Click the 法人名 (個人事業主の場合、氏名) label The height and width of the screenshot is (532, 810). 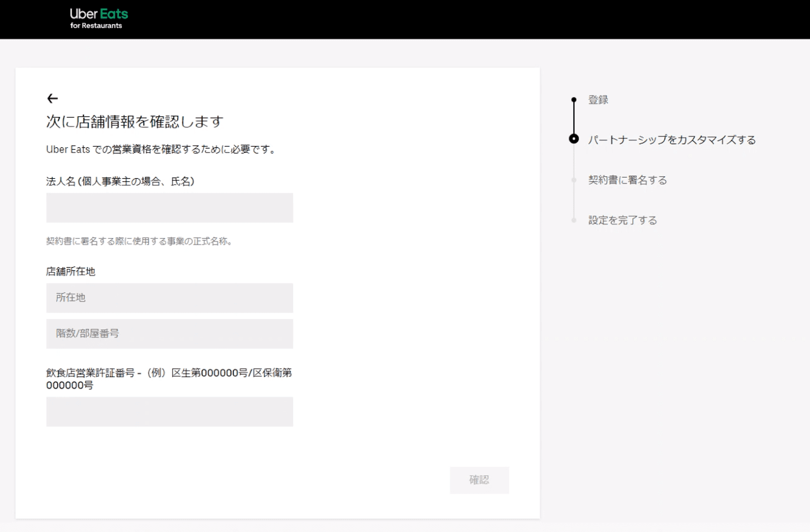coord(120,181)
